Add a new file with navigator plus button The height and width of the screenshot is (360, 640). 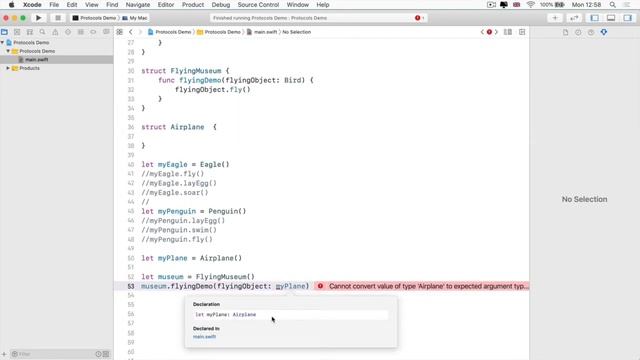(4, 354)
